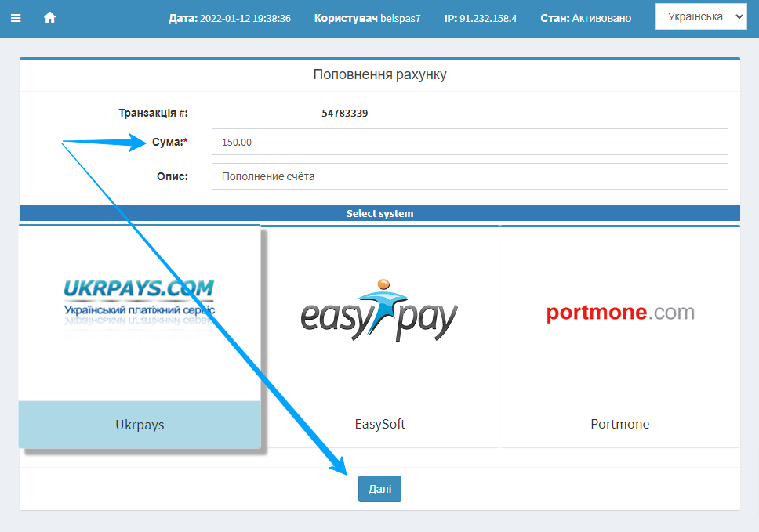
Task: Click transaction number 54783339
Action: (x=345, y=113)
